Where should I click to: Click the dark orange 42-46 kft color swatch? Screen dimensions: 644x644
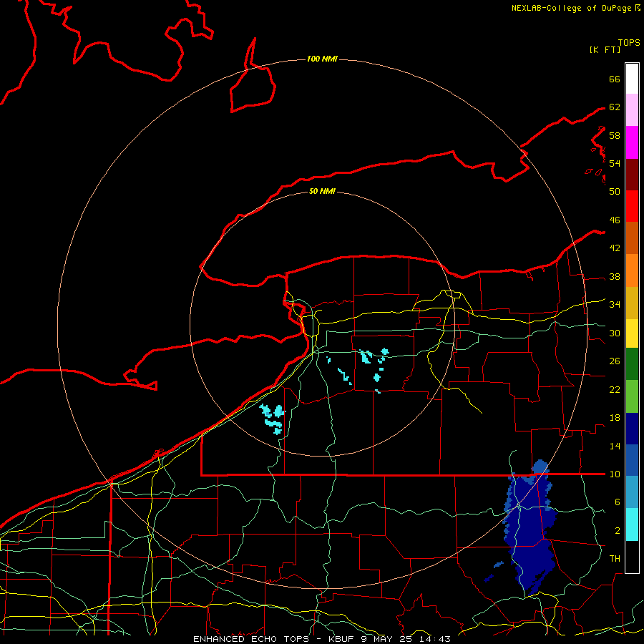632,238
